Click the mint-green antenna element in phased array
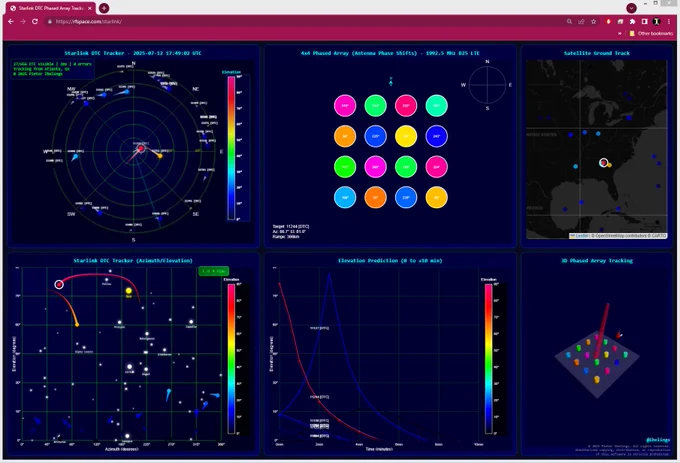The width and height of the screenshot is (680, 463). (436, 106)
